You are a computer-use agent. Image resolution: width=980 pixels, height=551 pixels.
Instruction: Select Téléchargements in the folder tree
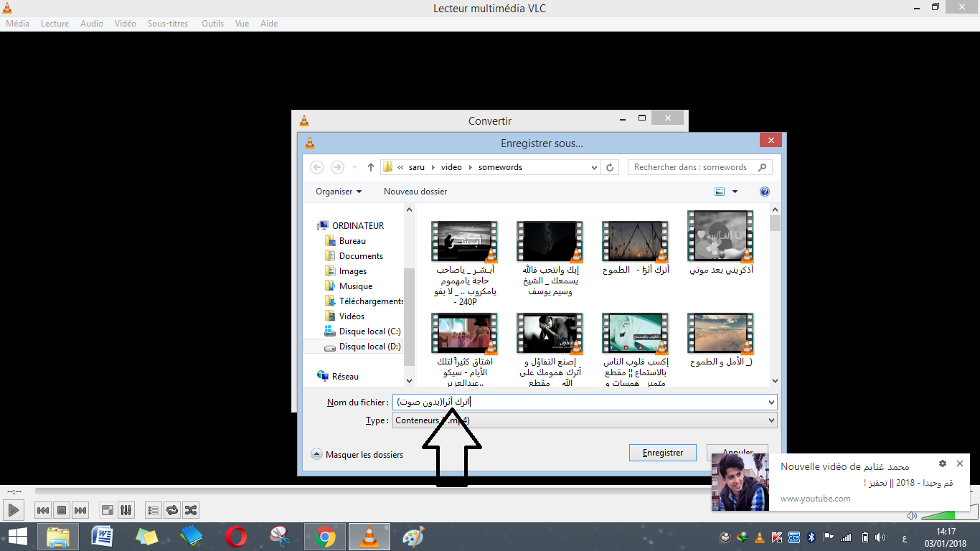[x=364, y=301]
